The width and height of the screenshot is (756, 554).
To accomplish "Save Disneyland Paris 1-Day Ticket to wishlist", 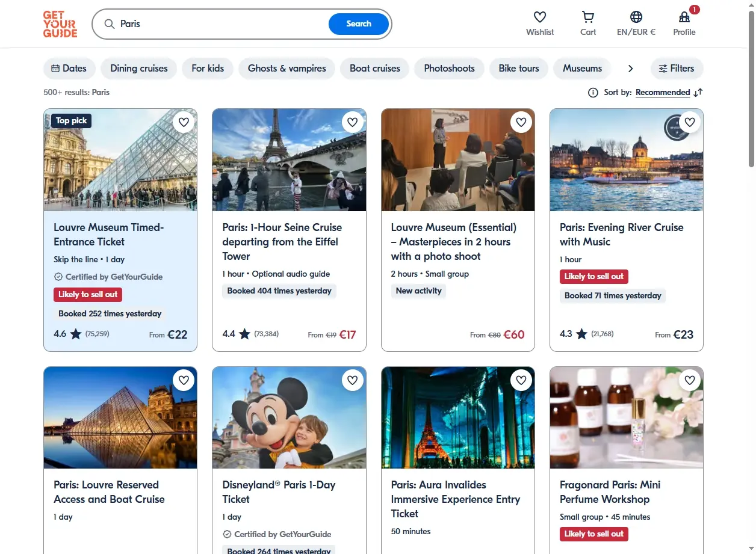I will point(352,380).
